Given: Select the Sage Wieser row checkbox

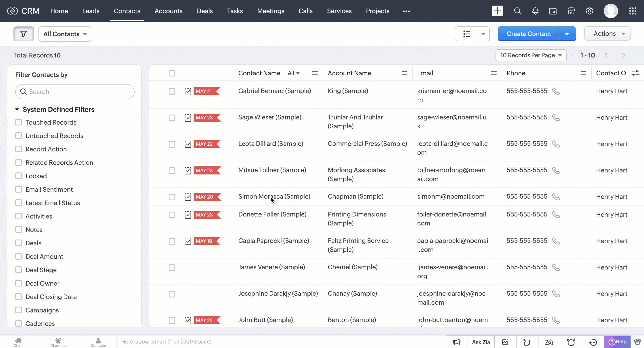Looking at the screenshot, I should pos(172,118).
